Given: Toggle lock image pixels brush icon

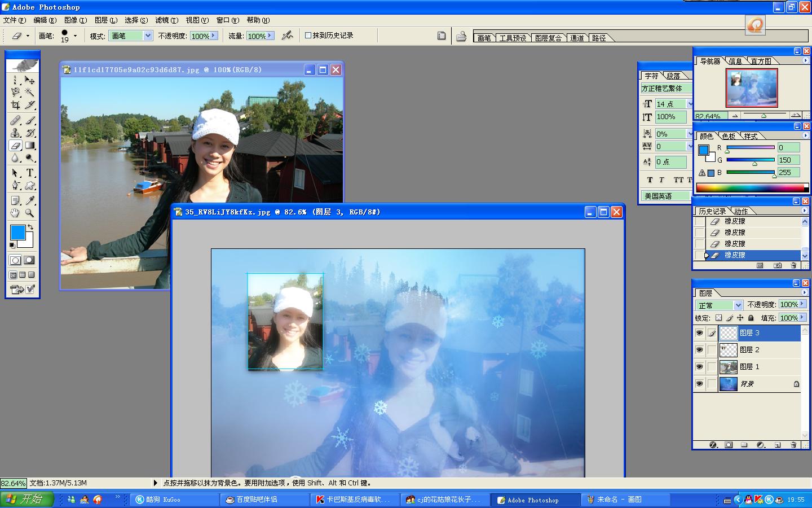Looking at the screenshot, I should click(x=729, y=318).
